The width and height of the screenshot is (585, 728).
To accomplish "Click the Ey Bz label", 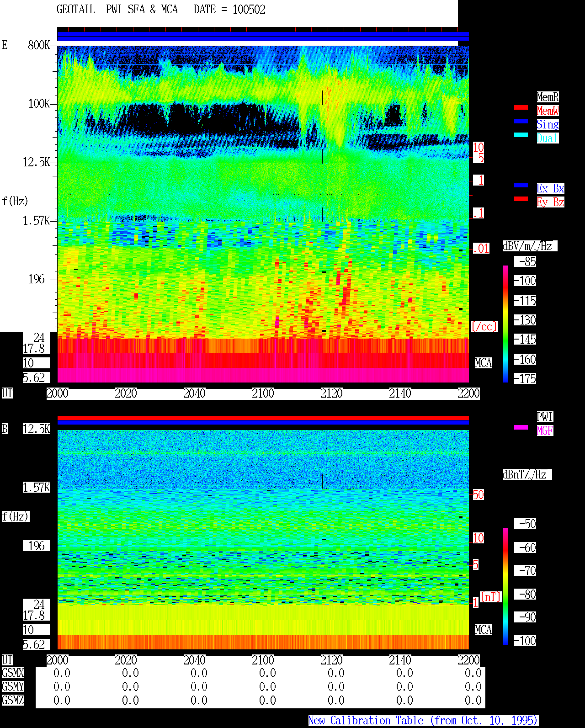I will click(550, 202).
